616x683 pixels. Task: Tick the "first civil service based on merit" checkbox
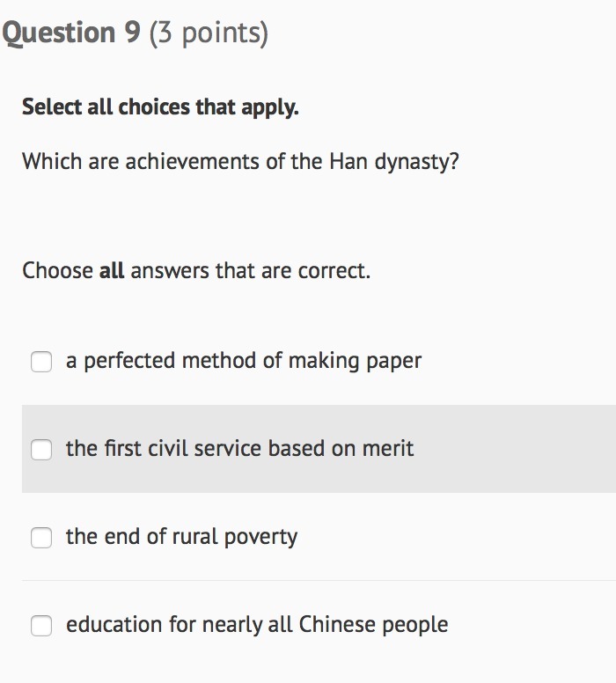41,450
